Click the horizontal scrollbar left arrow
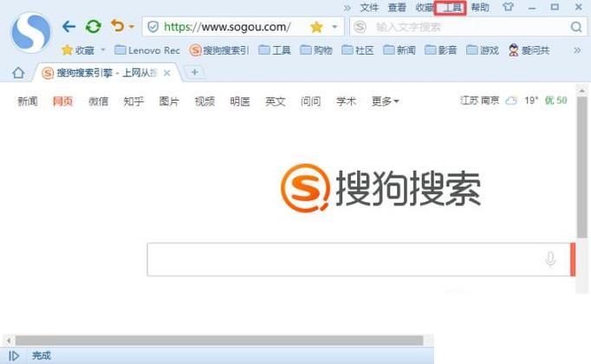591x364 pixels. coord(9,341)
